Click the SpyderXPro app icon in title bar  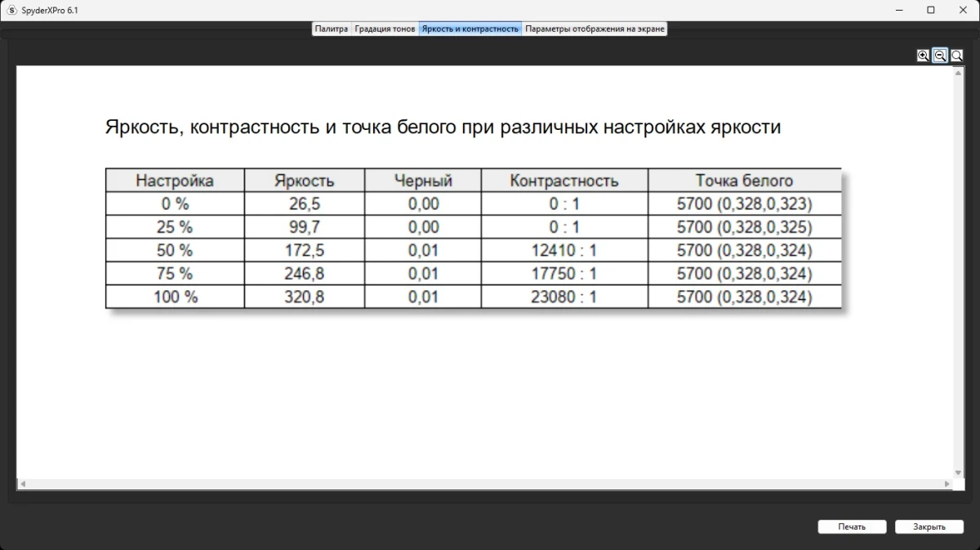tap(11, 10)
